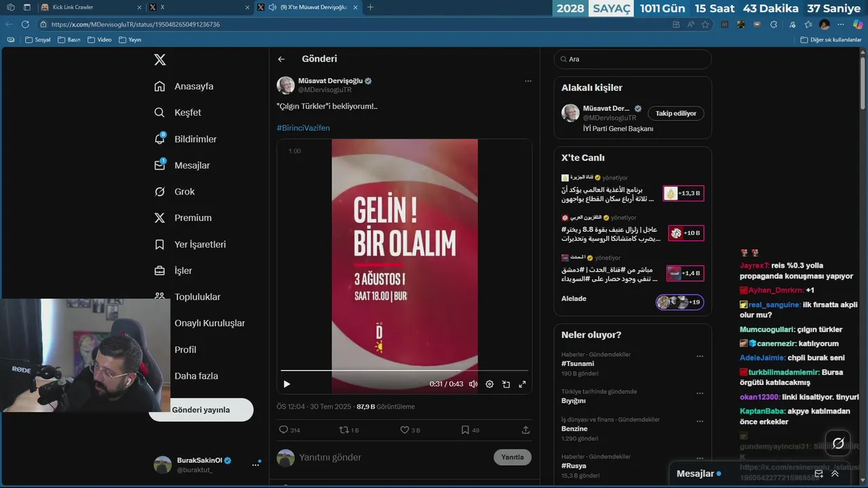The width and height of the screenshot is (868, 488).
Task: Click the browser address bar URL
Action: pyautogui.click(x=136, y=24)
